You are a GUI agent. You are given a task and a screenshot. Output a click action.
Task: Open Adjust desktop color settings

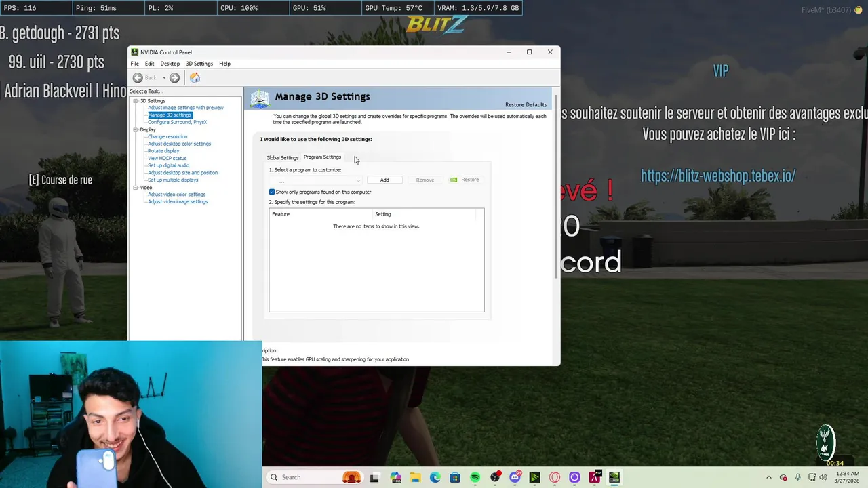coord(180,144)
